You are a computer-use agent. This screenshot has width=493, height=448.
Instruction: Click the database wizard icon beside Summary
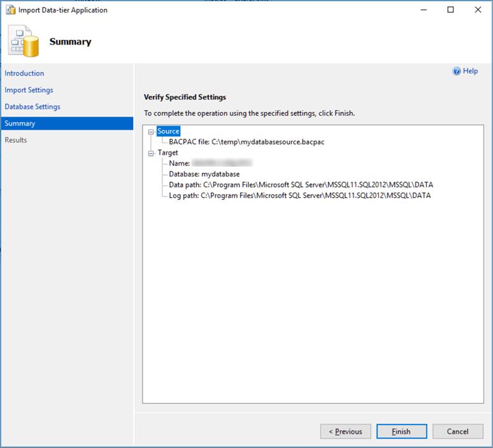[x=24, y=41]
